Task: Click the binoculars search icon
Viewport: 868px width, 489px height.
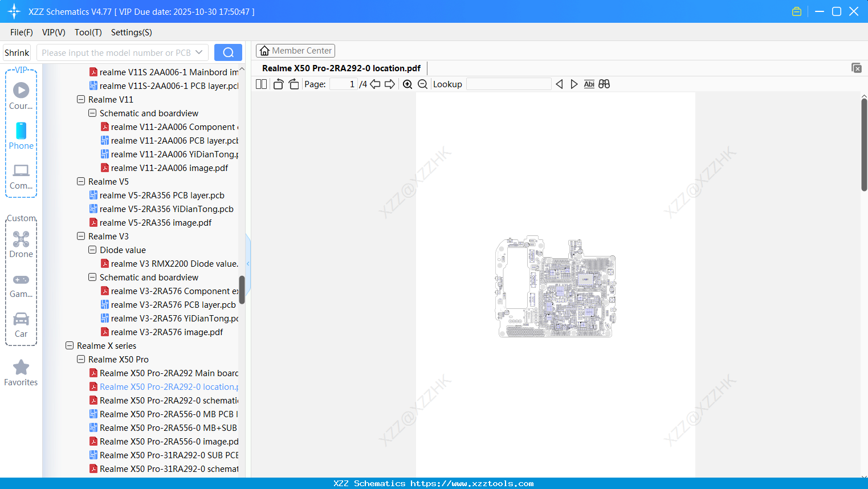Action: (x=604, y=84)
